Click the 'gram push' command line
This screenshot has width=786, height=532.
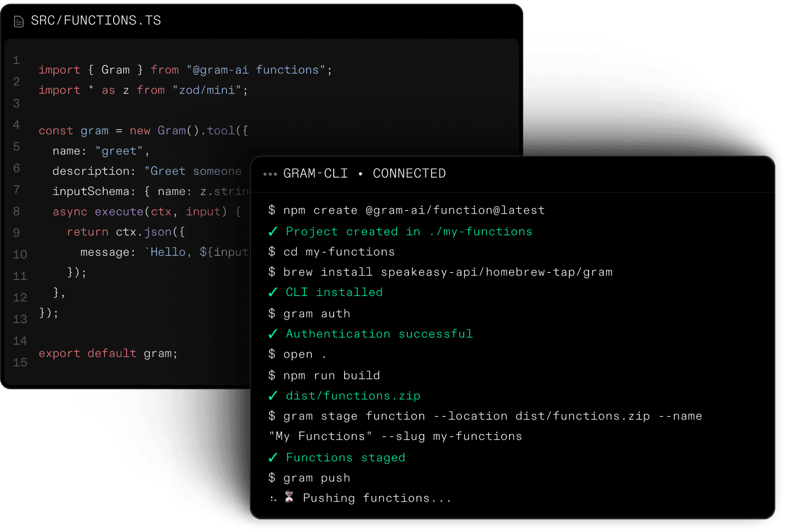pos(309,477)
